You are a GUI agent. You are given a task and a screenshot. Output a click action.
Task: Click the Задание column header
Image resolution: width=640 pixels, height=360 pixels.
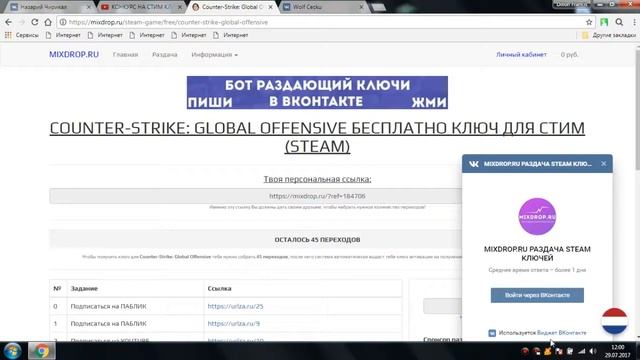pos(84,288)
